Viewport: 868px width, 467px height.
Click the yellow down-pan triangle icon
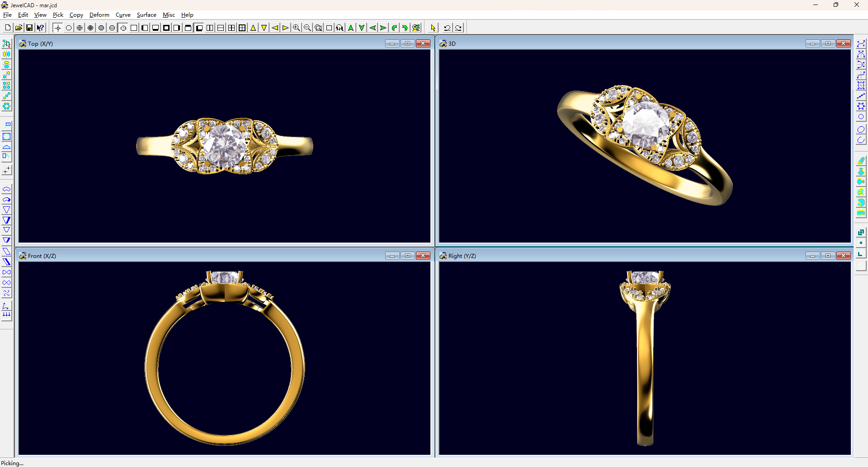point(264,28)
